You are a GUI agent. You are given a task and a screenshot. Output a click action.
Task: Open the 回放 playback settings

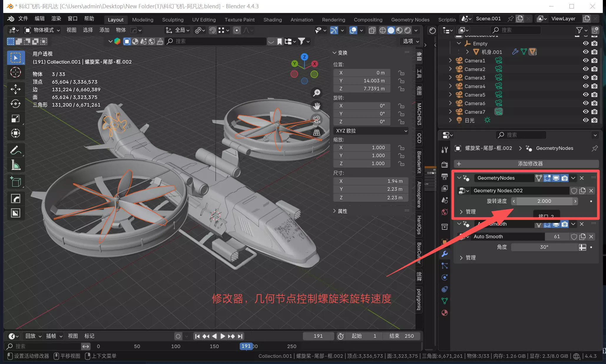pyautogui.click(x=34, y=336)
